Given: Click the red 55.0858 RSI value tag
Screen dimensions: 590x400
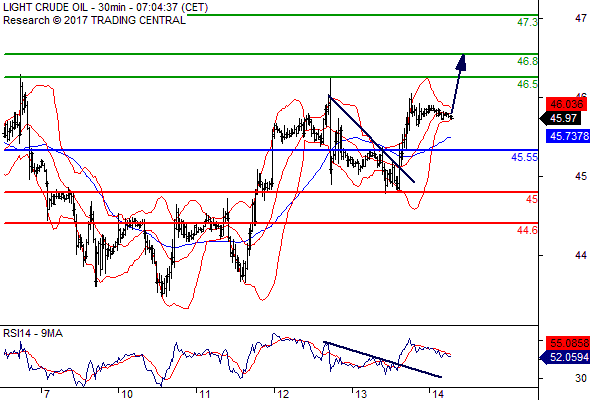Looking at the screenshot, I should coord(568,343).
